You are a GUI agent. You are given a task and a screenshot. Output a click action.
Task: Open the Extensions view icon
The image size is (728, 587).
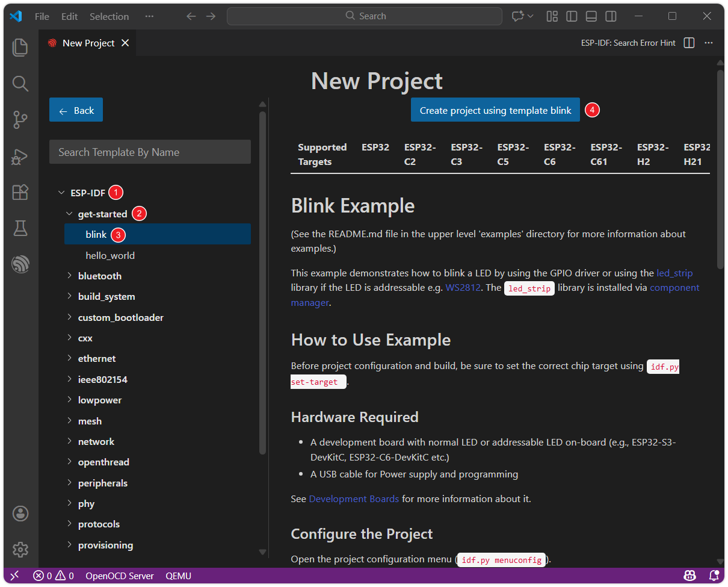click(20, 192)
